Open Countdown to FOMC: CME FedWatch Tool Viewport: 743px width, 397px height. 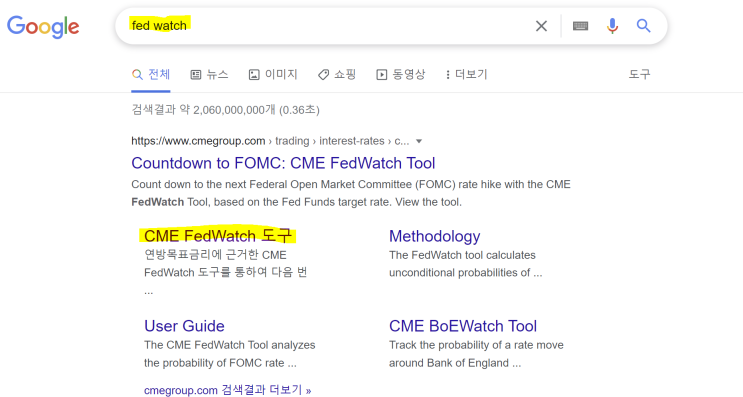click(283, 163)
